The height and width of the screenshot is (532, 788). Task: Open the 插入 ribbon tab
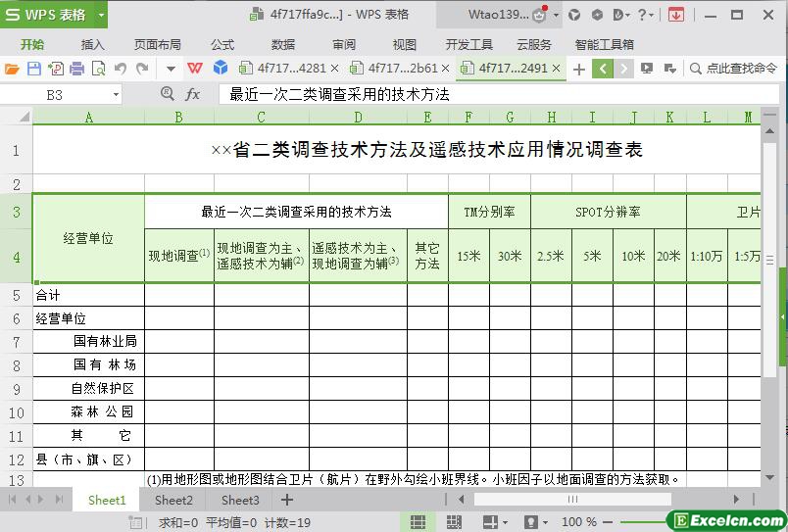click(92, 45)
